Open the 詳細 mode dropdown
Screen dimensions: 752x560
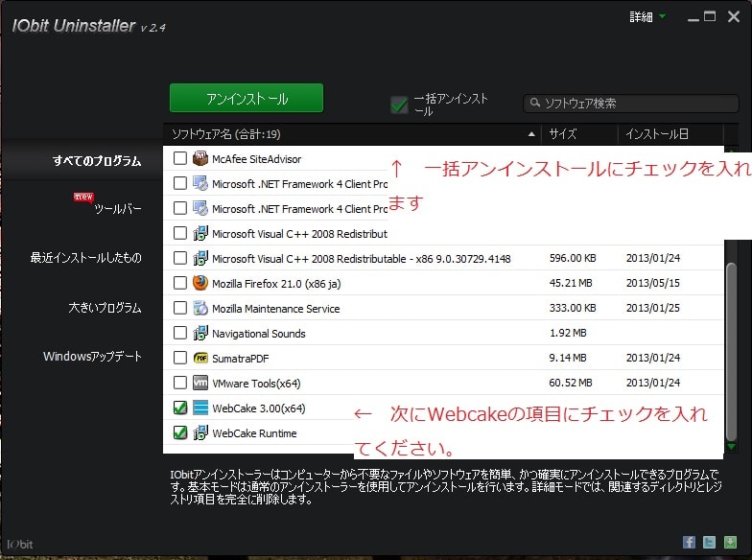pos(647,17)
